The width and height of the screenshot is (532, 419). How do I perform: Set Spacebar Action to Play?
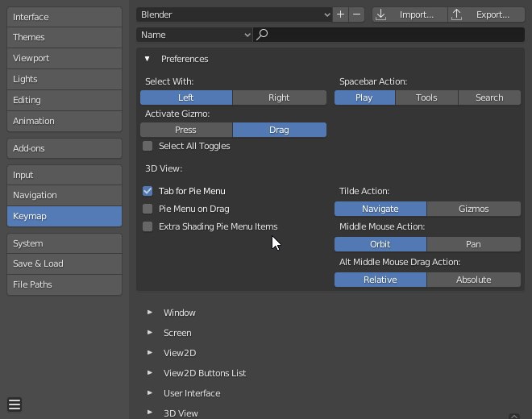click(364, 97)
